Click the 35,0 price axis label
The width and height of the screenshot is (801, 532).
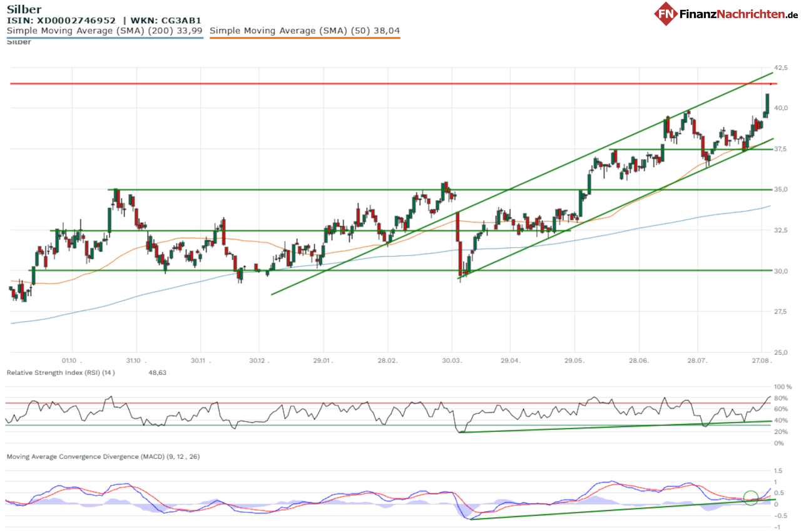[781, 190]
